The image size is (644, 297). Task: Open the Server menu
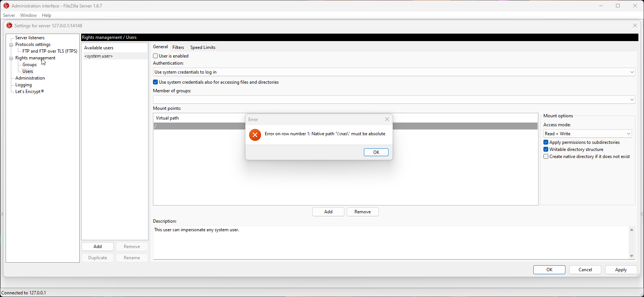pyautogui.click(x=9, y=15)
